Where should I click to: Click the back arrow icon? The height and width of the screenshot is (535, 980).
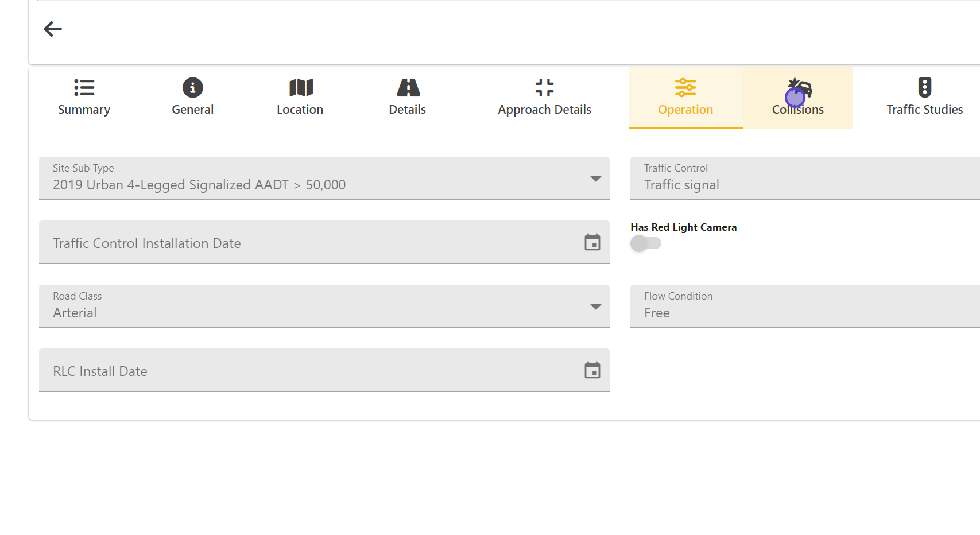(53, 29)
